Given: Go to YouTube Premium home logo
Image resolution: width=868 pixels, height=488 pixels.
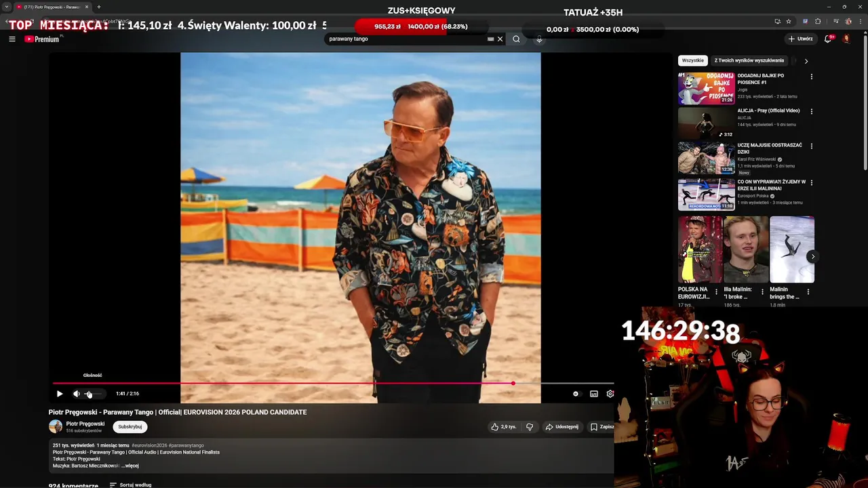Looking at the screenshot, I should tap(42, 39).
